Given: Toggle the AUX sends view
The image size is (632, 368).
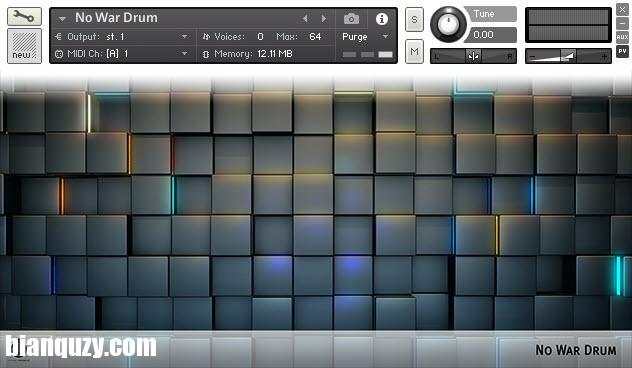Looking at the screenshot, I should [x=622, y=37].
